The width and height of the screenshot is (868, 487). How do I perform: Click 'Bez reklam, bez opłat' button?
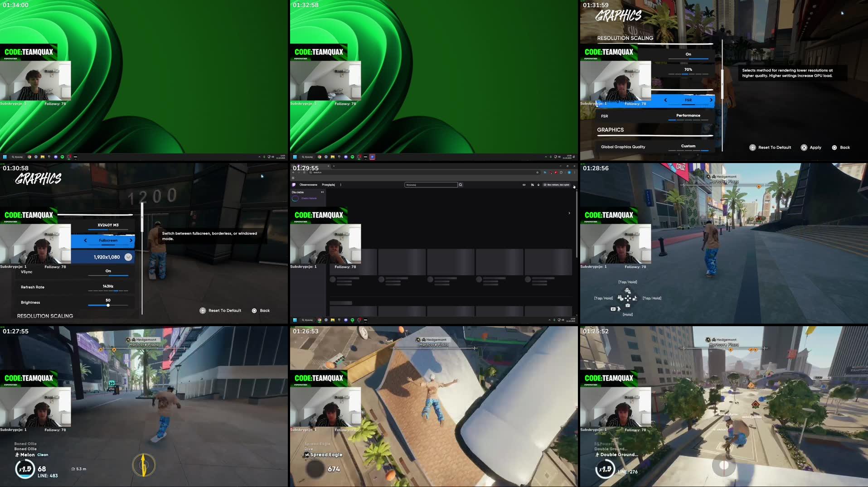557,185
